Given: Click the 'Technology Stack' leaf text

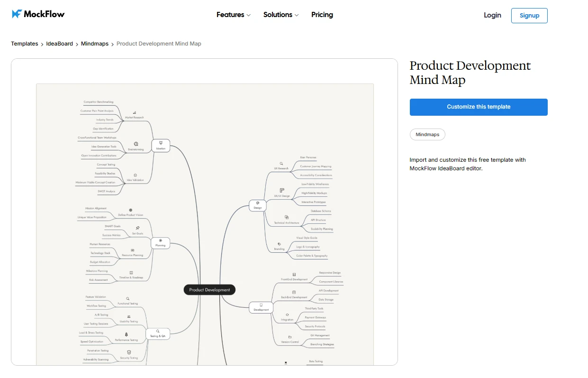Looking at the screenshot, I should (x=100, y=253).
